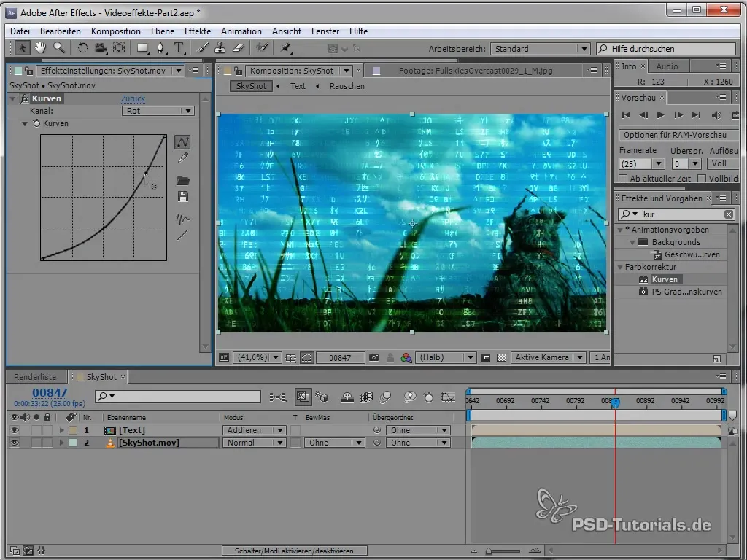Choose the pencil draw tool in Kurven
The height and width of the screenshot is (560, 747).
click(183, 158)
